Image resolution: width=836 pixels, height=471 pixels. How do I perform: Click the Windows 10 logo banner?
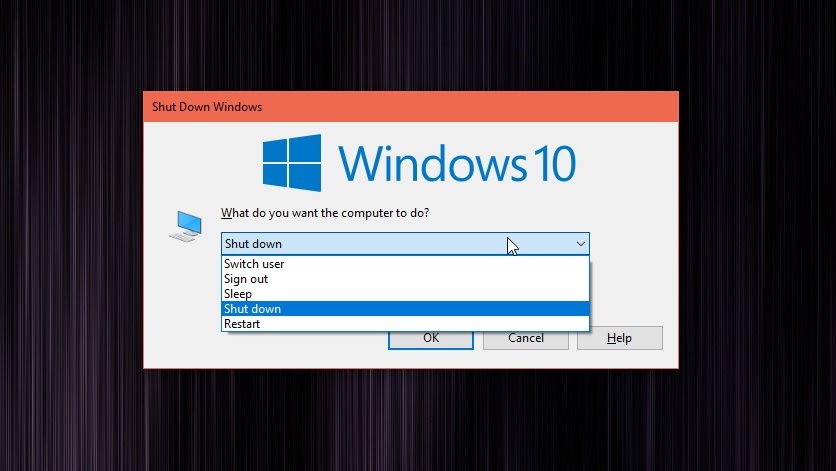pos(420,163)
